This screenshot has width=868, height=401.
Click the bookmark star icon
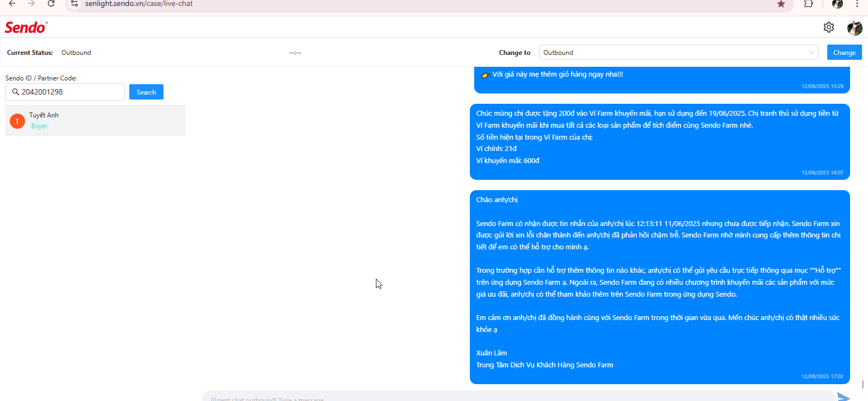click(x=781, y=4)
